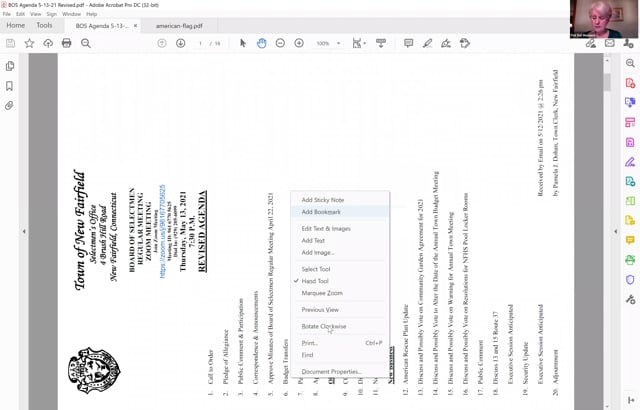
Task: Click the Print toolbar icon
Action: 67,43
